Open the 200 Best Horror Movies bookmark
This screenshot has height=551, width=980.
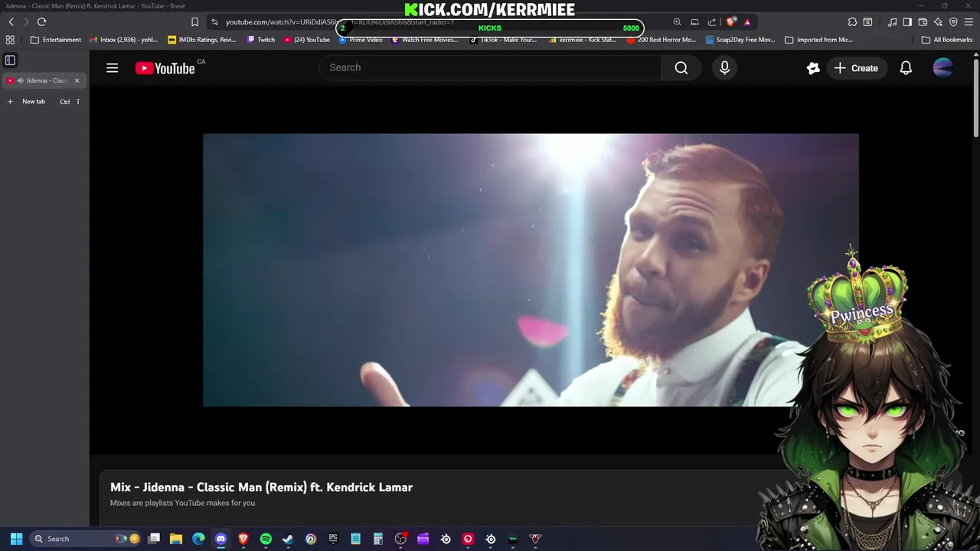pos(661,40)
